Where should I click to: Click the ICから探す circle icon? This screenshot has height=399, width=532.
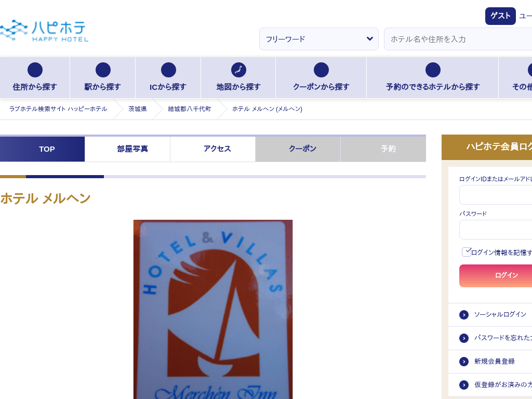pos(168,70)
